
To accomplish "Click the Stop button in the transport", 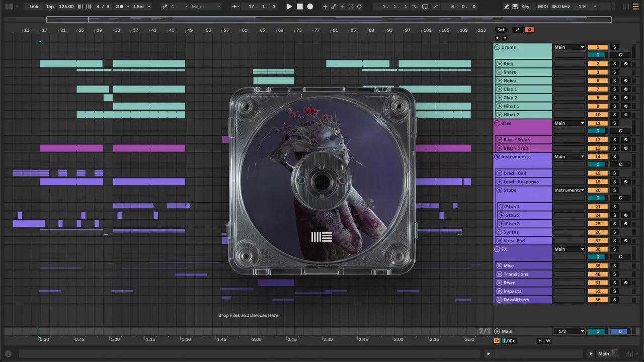I will [299, 7].
